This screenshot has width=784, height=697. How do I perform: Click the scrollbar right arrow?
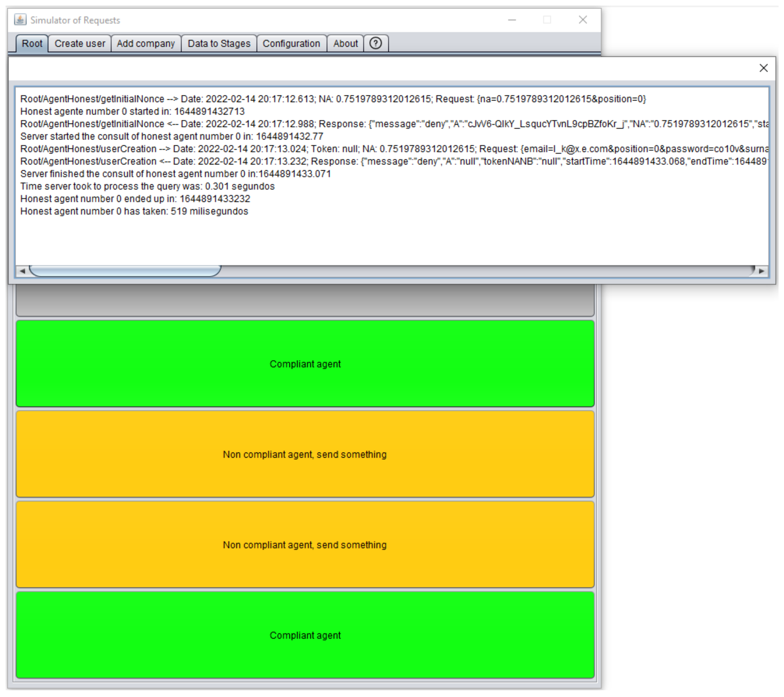click(x=762, y=271)
